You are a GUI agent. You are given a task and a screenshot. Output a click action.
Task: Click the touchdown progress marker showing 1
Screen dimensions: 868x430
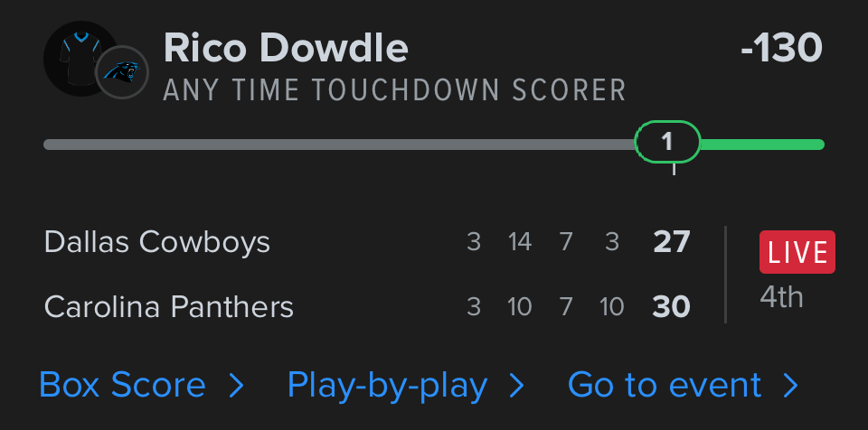coord(667,142)
